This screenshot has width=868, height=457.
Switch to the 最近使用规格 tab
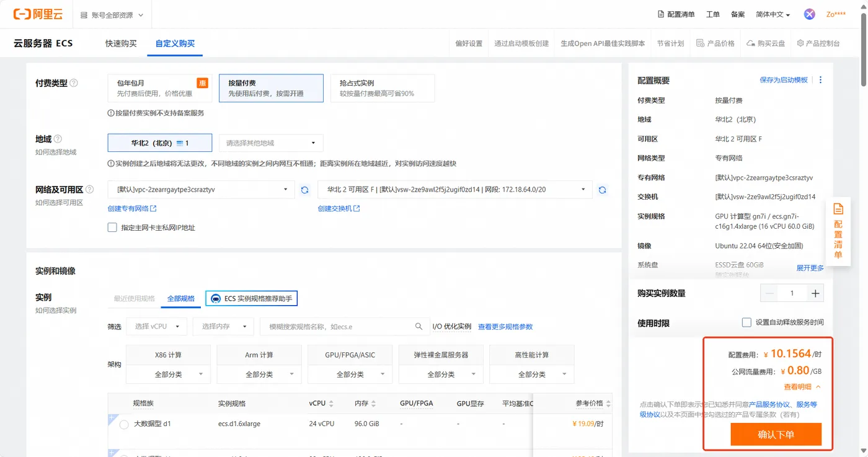pyautogui.click(x=134, y=299)
